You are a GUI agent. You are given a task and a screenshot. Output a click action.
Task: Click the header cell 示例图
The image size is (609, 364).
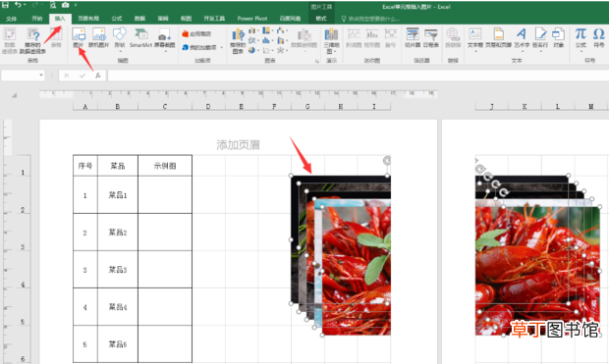point(165,166)
